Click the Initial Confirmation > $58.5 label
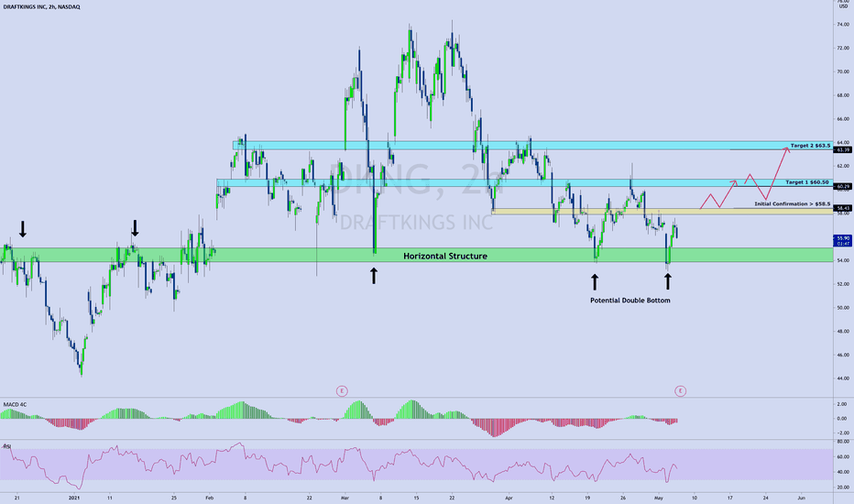 point(793,203)
